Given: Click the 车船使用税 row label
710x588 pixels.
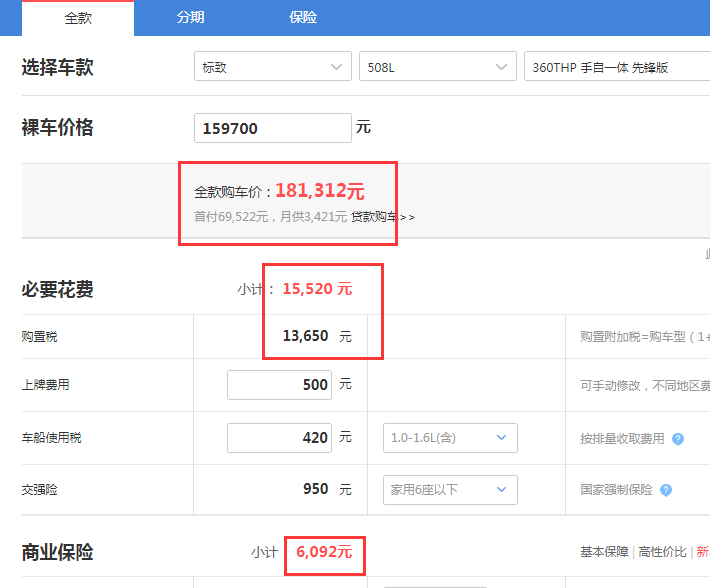Looking at the screenshot, I should (52, 438).
